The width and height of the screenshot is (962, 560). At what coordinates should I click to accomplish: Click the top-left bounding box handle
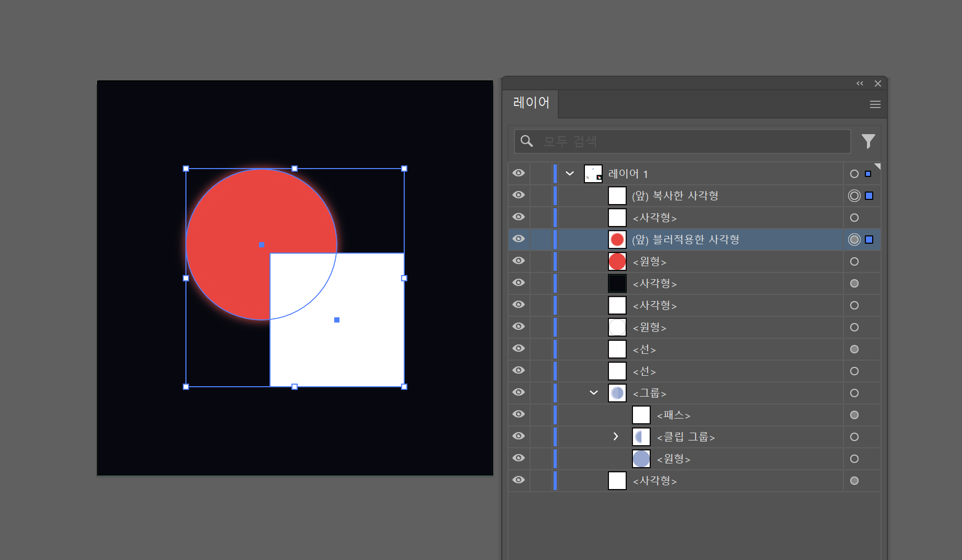(186, 169)
